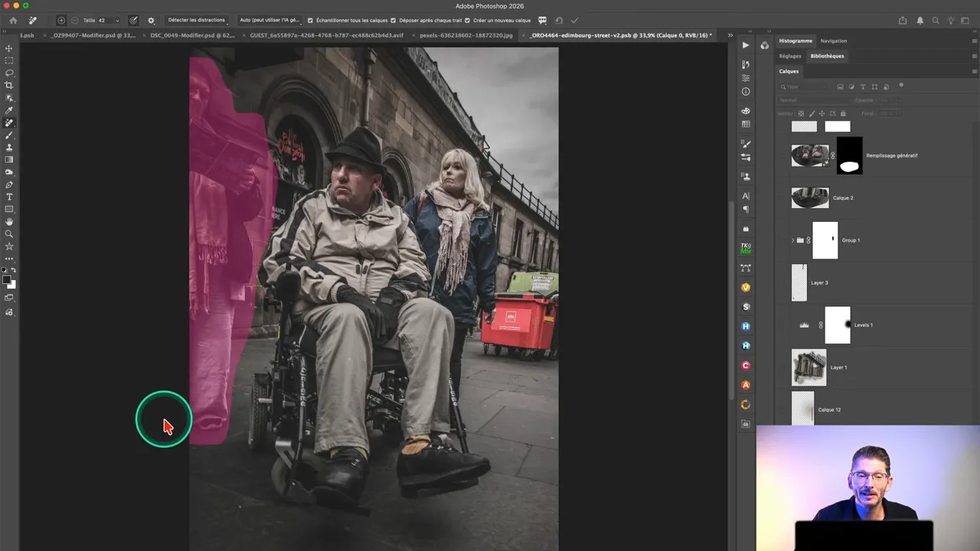Select the 'Remplissage génératif' layer mask thumbnail
Image resolution: width=980 pixels, height=551 pixels.
coord(849,155)
